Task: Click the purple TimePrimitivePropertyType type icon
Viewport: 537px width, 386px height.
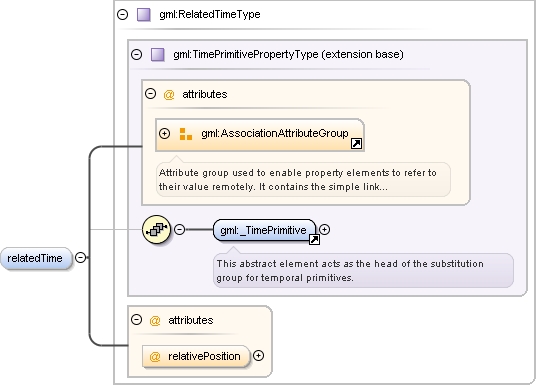Action: 158,54
